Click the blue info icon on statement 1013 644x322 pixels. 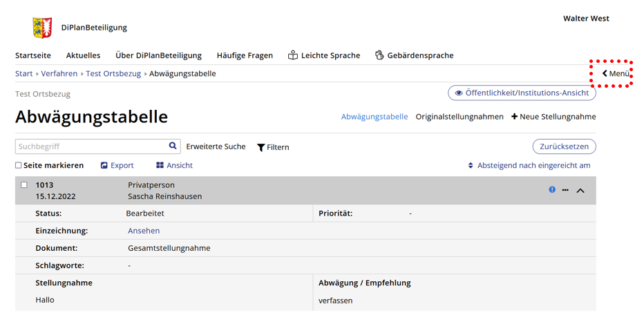click(x=552, y=190)
